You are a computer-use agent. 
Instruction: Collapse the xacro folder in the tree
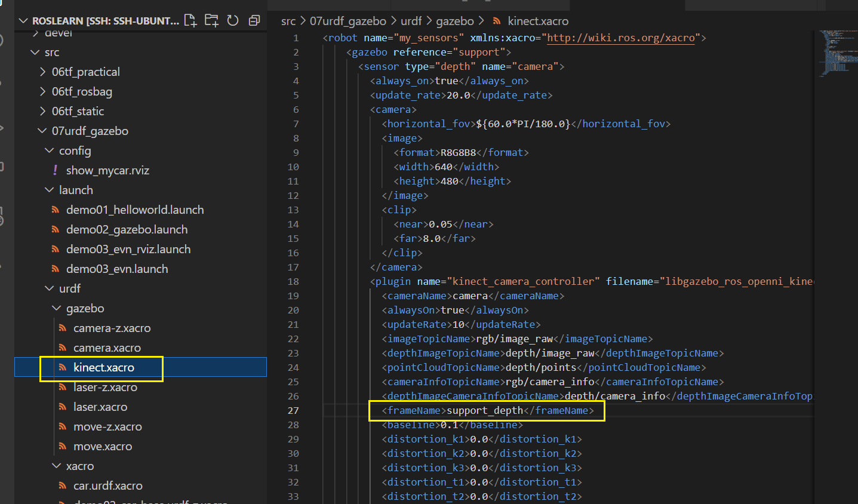[57, 466]
